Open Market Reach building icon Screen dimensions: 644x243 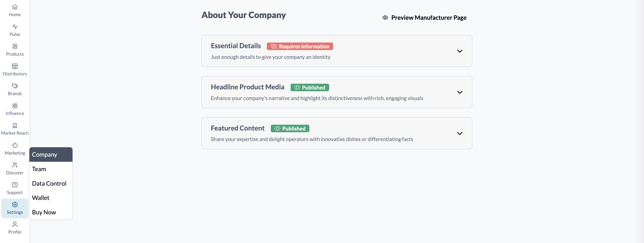(15, 125)
